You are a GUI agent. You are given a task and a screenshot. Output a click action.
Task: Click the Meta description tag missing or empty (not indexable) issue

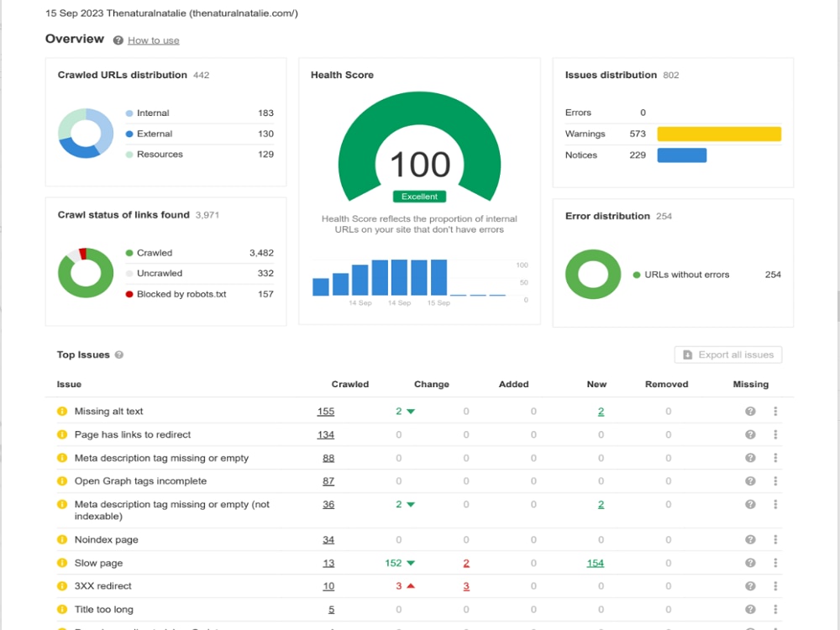pos(172,510)
